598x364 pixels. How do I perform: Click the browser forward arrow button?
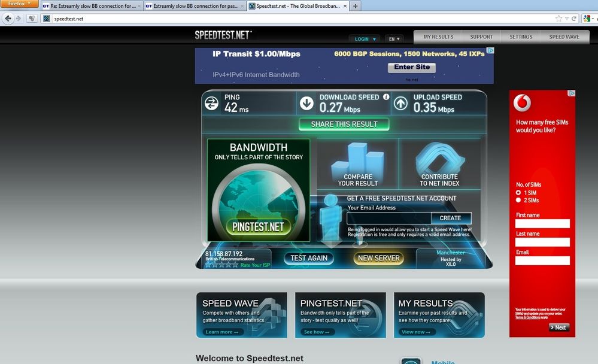(19, 19)
